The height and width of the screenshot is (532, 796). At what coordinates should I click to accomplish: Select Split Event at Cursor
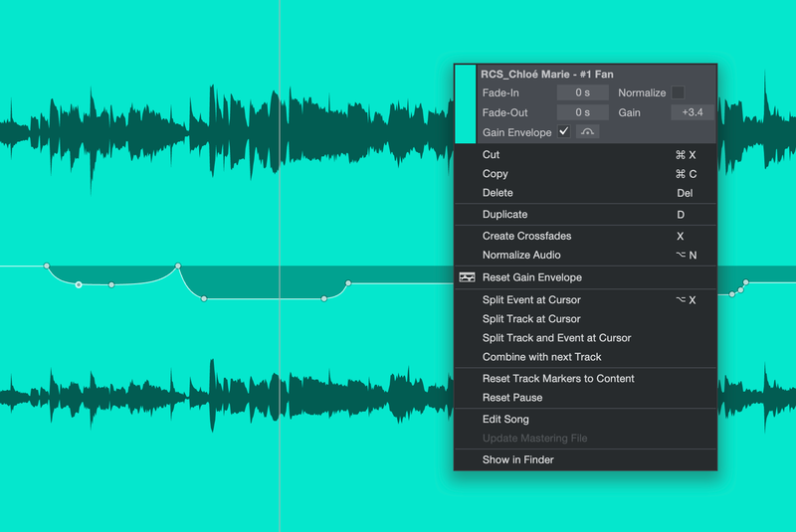pos(531,299)
